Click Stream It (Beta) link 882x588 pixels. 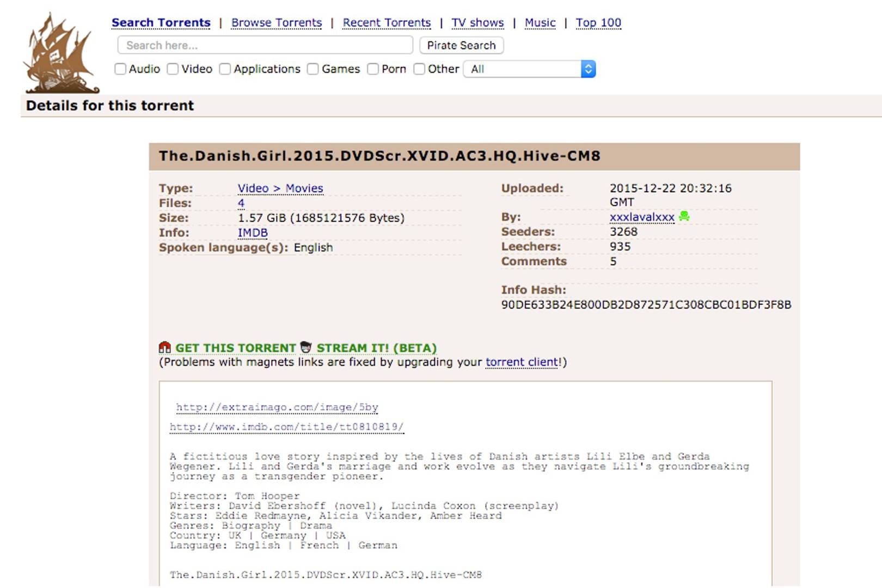click(x=377, y=348)
